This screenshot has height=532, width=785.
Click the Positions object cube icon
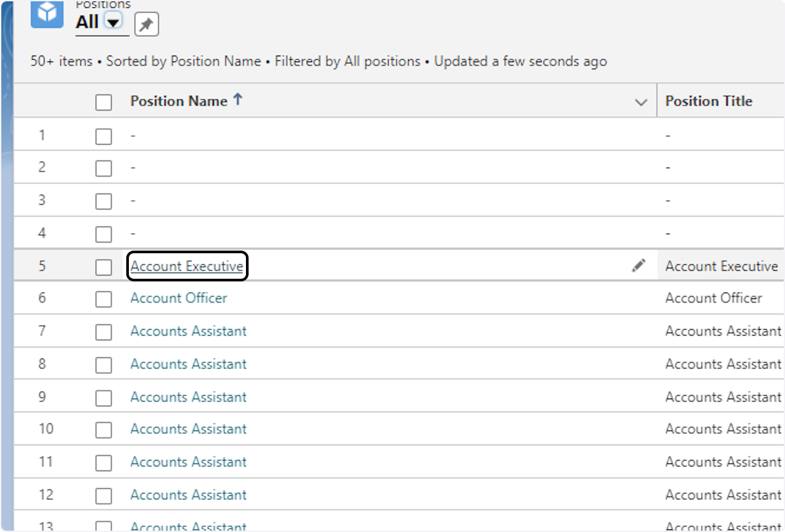(x=47, y=12)
